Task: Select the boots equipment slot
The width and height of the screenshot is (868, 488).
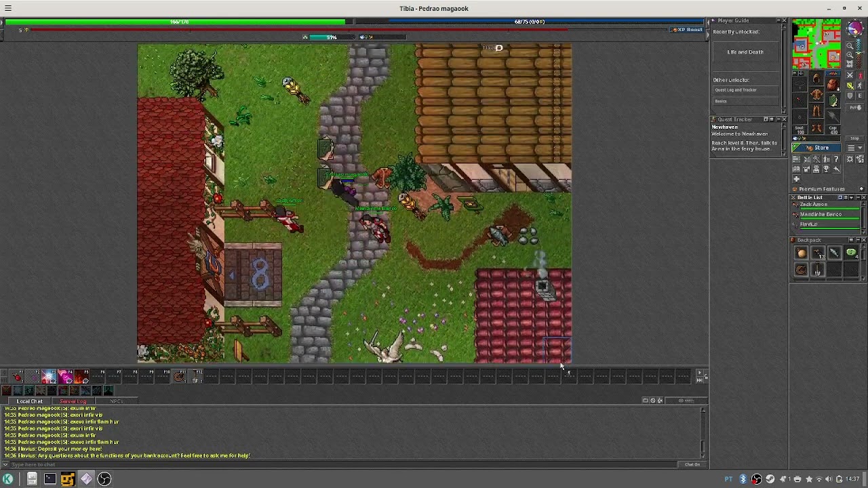Action: 816,127
